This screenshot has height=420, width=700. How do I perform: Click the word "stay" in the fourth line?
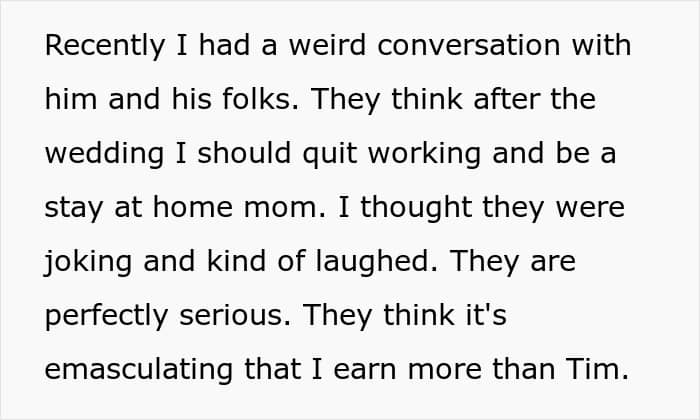[x=74, y=208]
